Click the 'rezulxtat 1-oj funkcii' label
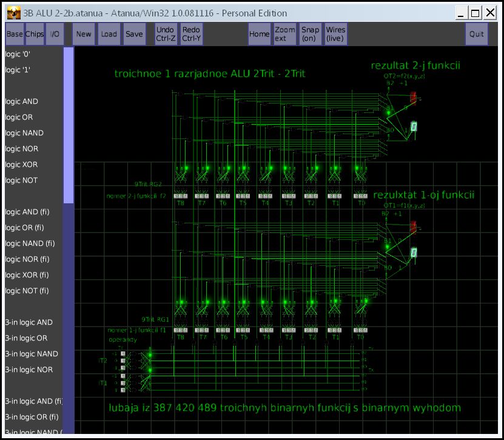Viewport: 504px width, 440px height. (x=424, y=195)
